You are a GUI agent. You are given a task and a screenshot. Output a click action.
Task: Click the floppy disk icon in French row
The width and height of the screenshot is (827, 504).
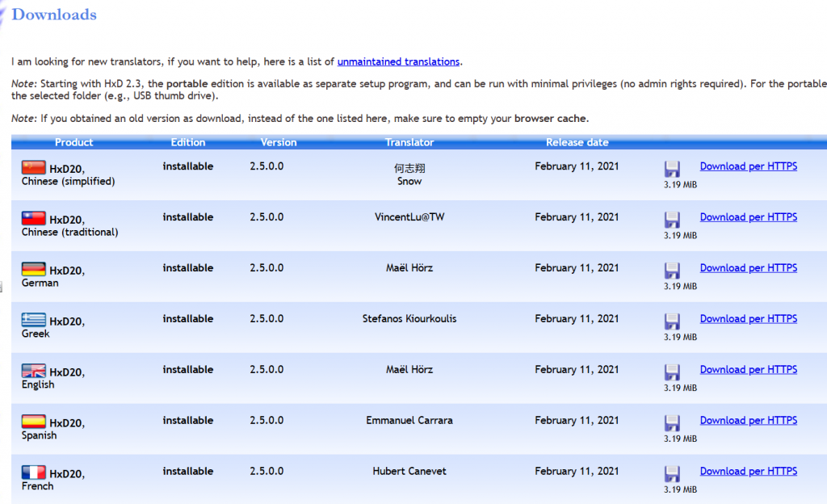click(672, 473)
